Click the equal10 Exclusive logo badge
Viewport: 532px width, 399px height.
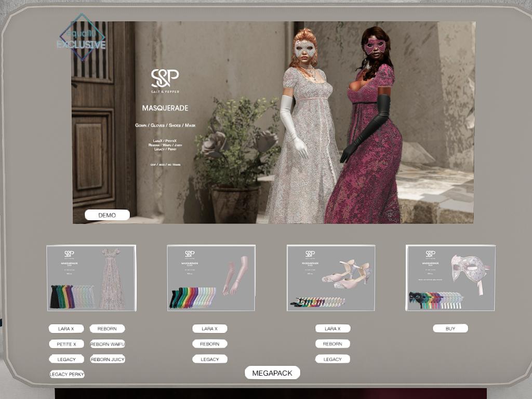coord(82,38)
